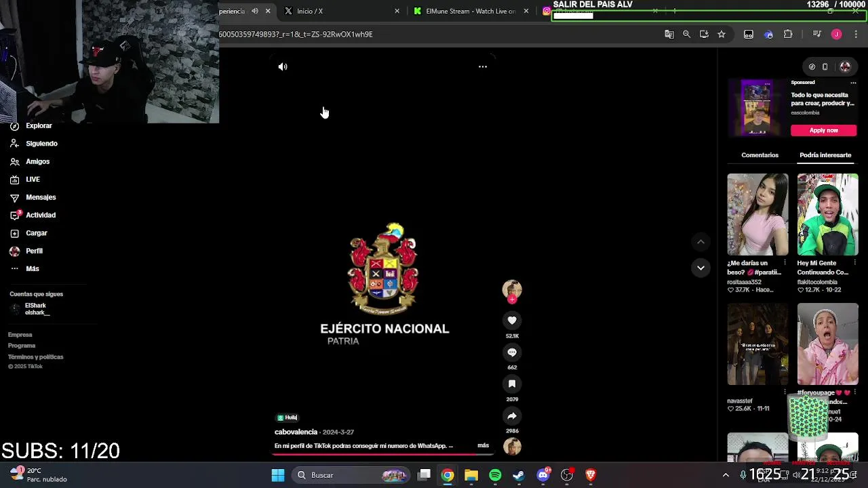
Task: Click the zoom magnifier icon in address bar
Action: [x=686, y=34]
